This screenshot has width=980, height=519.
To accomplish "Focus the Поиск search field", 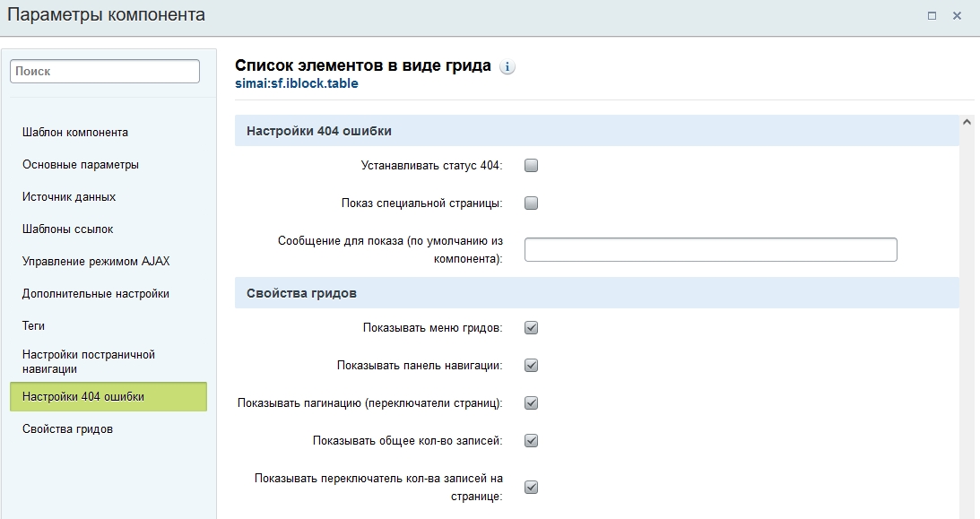I will pos(105,72).
